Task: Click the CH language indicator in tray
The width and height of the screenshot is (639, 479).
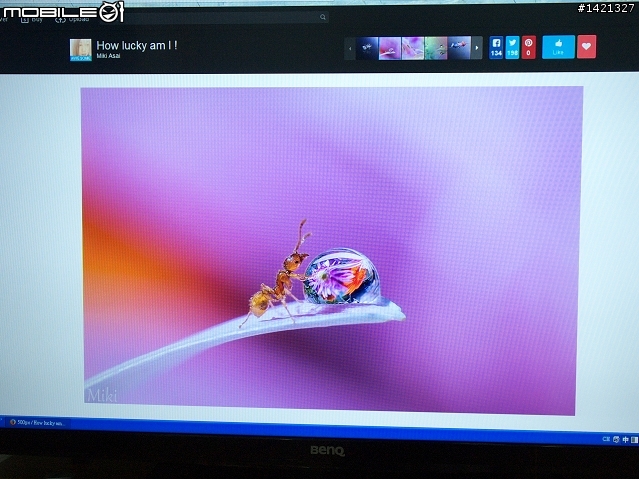Action: (x=606, y=439)
